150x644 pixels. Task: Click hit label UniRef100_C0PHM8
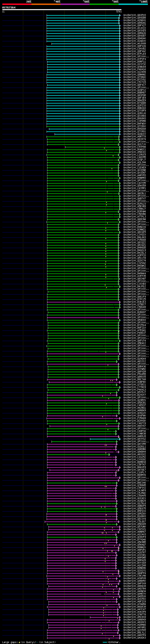[x=135, y=121]
